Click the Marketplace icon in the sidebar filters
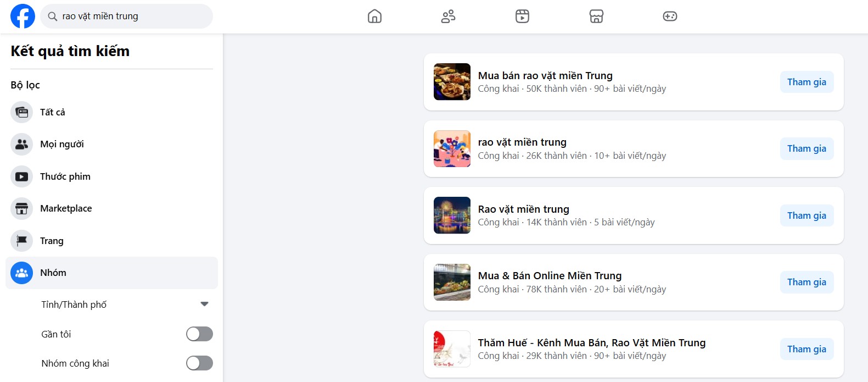 pos(21,208)
